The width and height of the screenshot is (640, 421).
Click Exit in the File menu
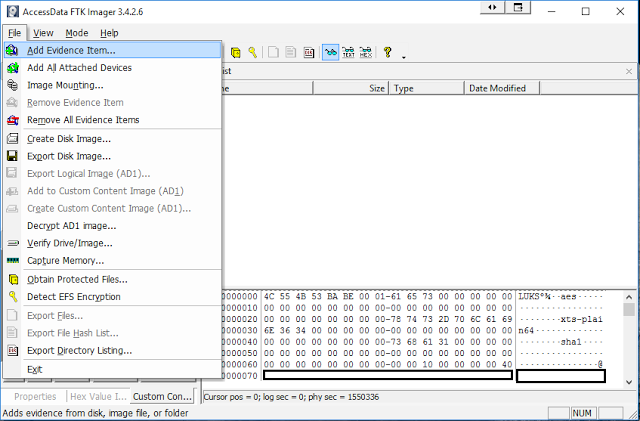click(x=113, y=370)
